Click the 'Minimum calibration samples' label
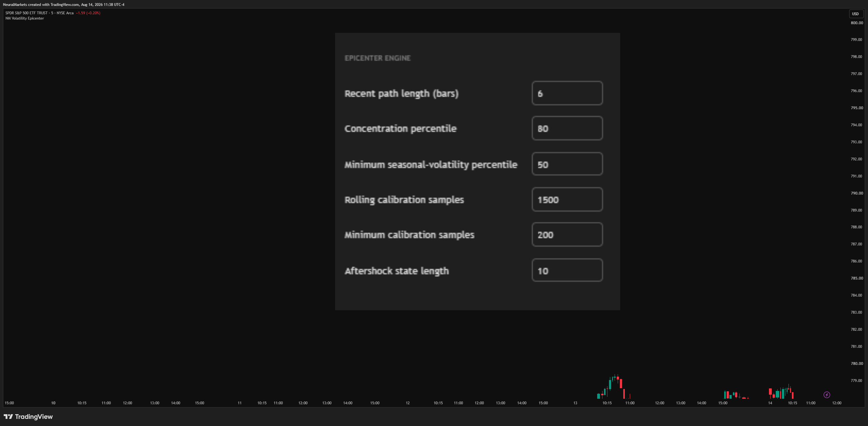The width and height of the screenshot is (868, 426). [409, 235]
